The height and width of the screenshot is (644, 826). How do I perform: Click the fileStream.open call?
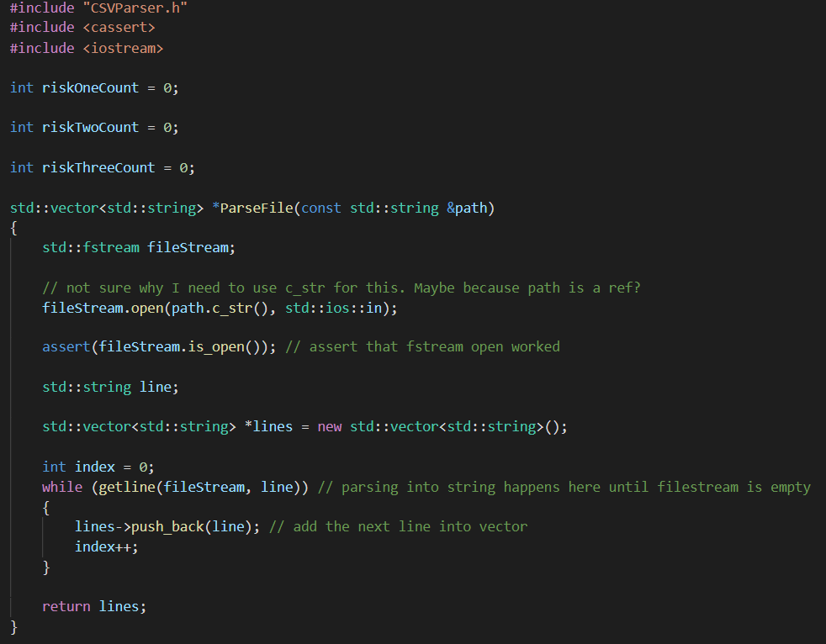[220, 308]
